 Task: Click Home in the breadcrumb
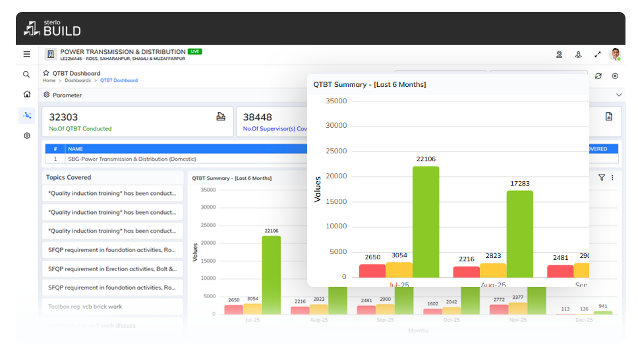click(x=49, y=80)
